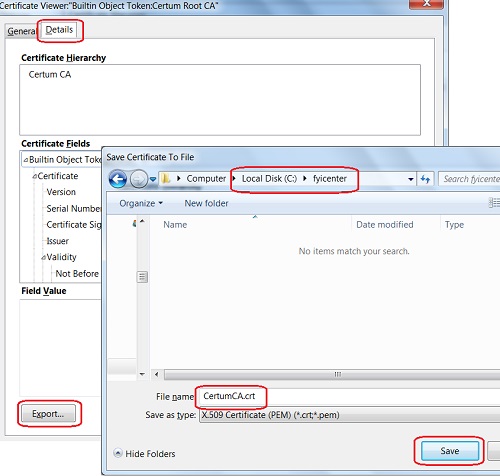
Task: Close the Certificate Viewer window
Action: coord(426,4)
